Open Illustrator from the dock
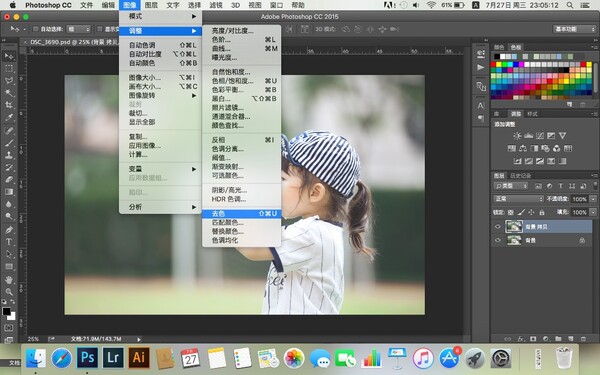600x375 pixels. pyautogui.click(x=139, y=358)
